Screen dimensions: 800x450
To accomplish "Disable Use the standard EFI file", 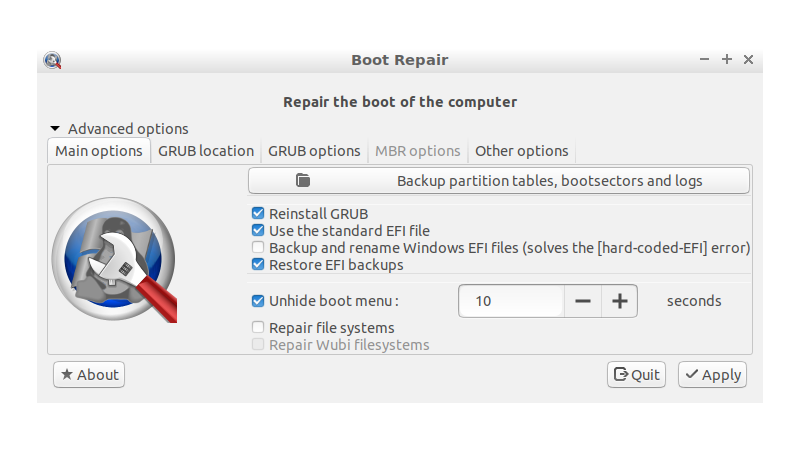I will (259, 231).
